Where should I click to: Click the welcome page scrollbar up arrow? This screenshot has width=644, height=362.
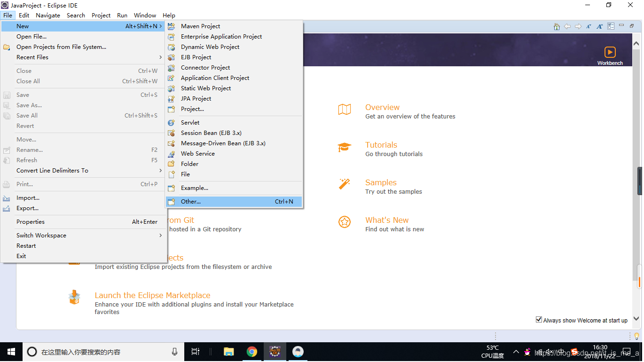coord(636,44)
